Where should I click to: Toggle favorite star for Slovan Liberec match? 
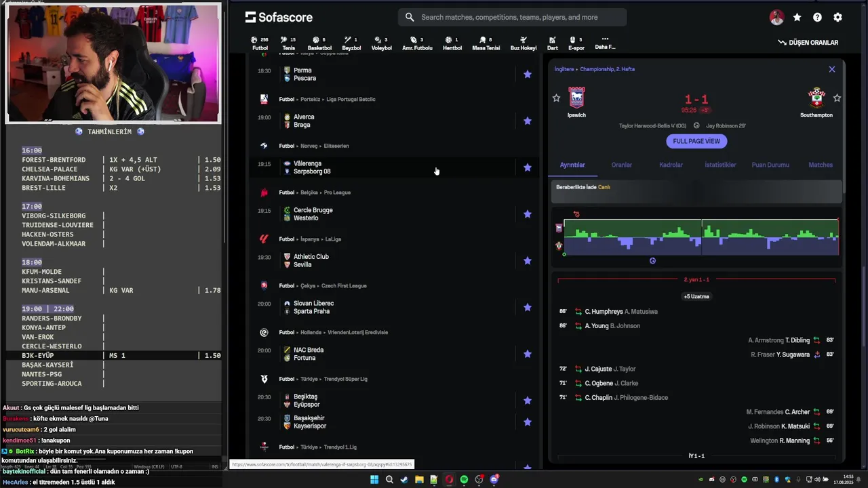pos(528,307)
